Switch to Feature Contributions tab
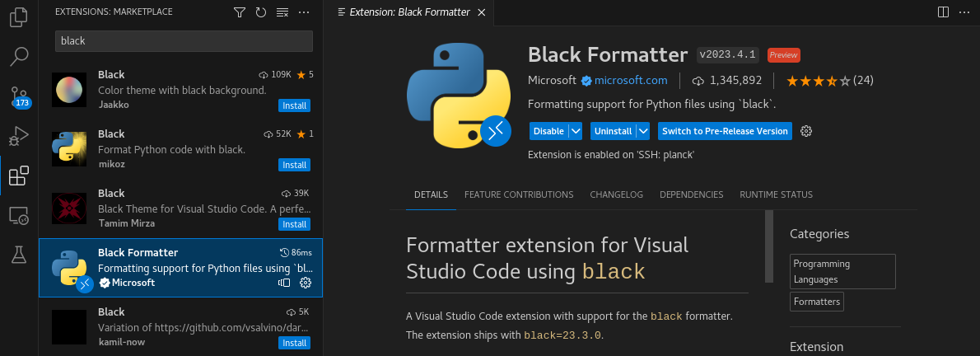980x356 pixels. (x=519, y=194)
